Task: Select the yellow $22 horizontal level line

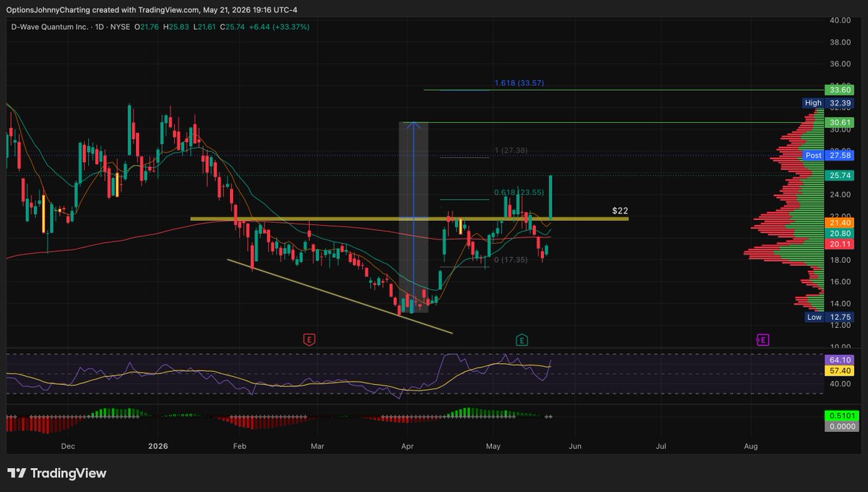Action: tap(409, 219)
